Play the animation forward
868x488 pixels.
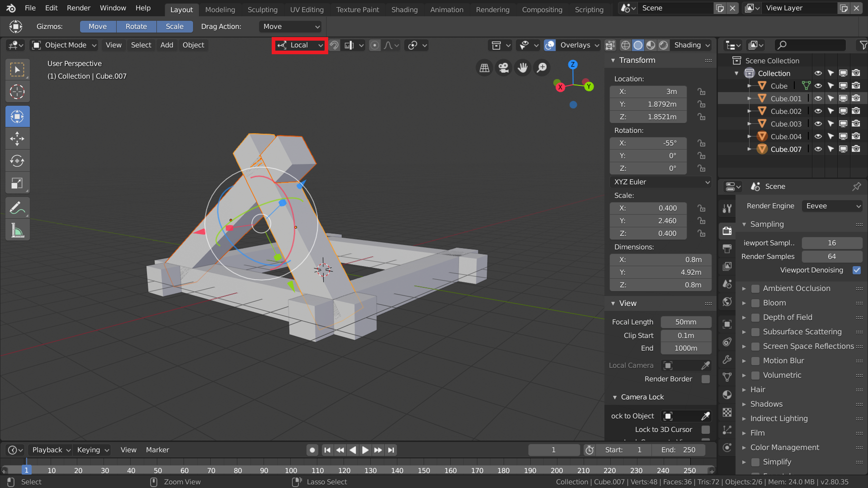[x=365, y=450]
